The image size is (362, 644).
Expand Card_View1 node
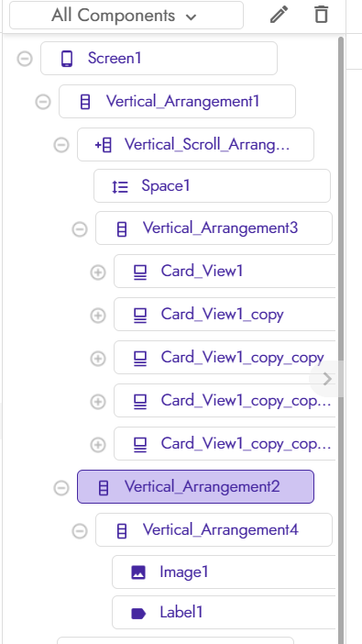pos(98,272)
